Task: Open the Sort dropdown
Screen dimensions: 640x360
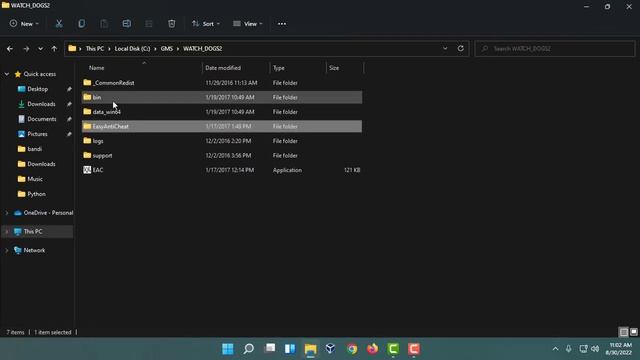Action: [x=206, y=24]
